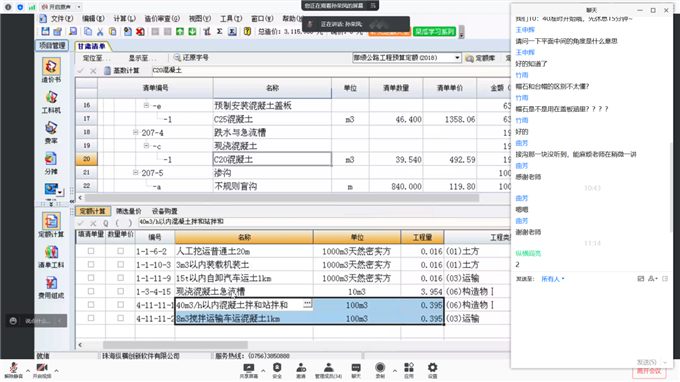Click the 定额库 library icon
This screenshot has width=680, height=382.
click(469, 58)
